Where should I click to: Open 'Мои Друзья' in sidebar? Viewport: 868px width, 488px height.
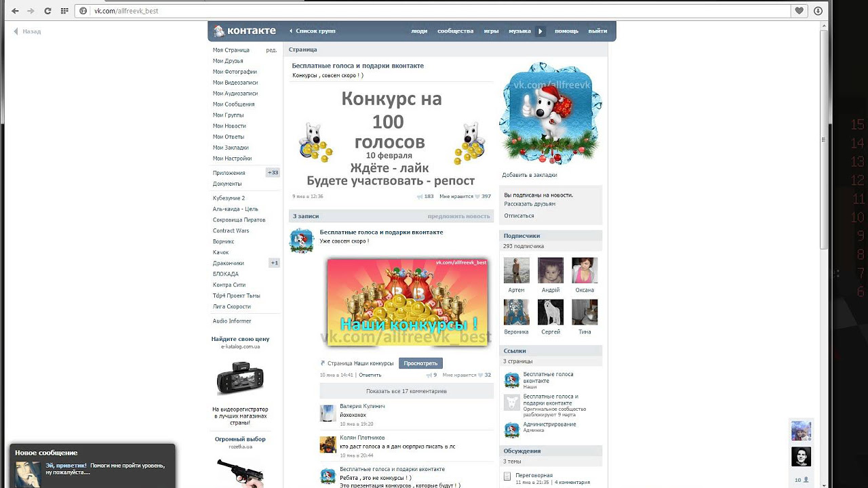tap(228, 61)
